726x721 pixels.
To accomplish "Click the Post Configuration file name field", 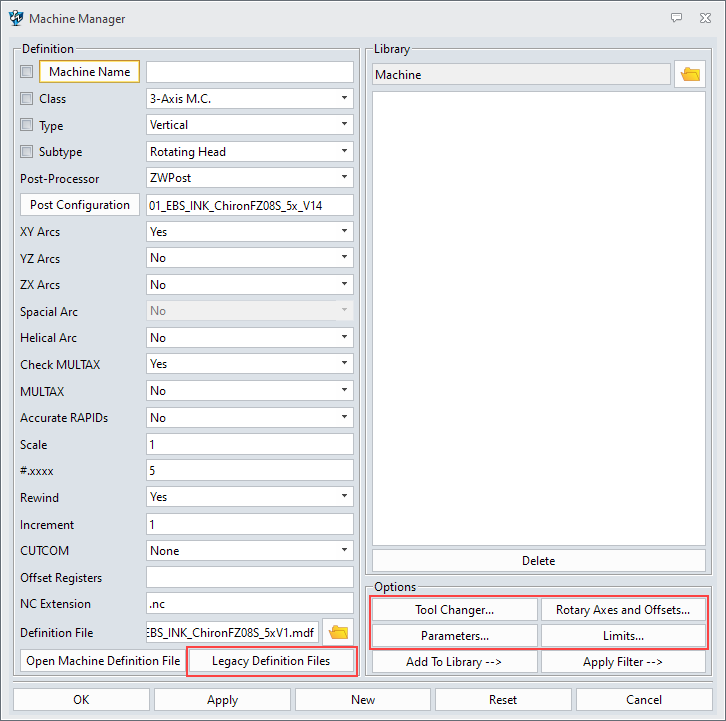I will coord(250,205).
